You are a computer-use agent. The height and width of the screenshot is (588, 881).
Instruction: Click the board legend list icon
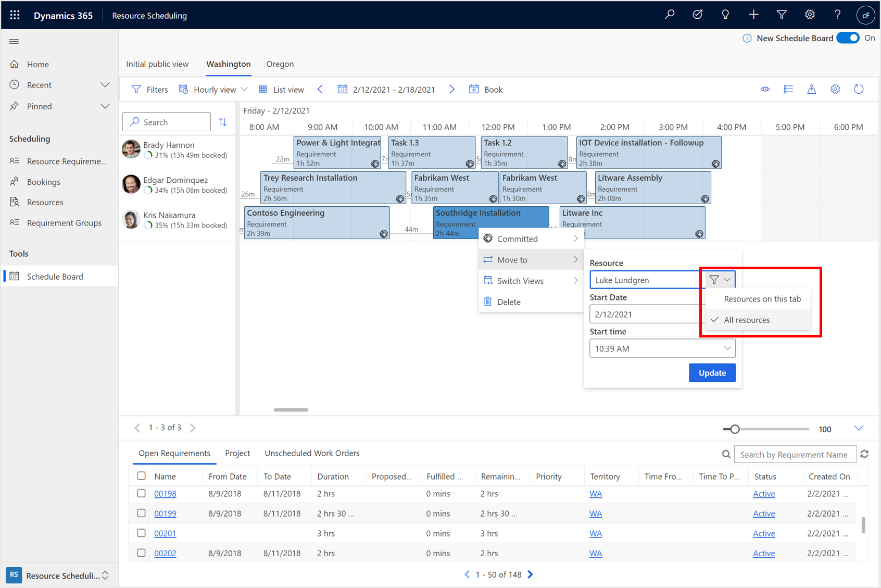pyautogui.click(x=788, y=89)
